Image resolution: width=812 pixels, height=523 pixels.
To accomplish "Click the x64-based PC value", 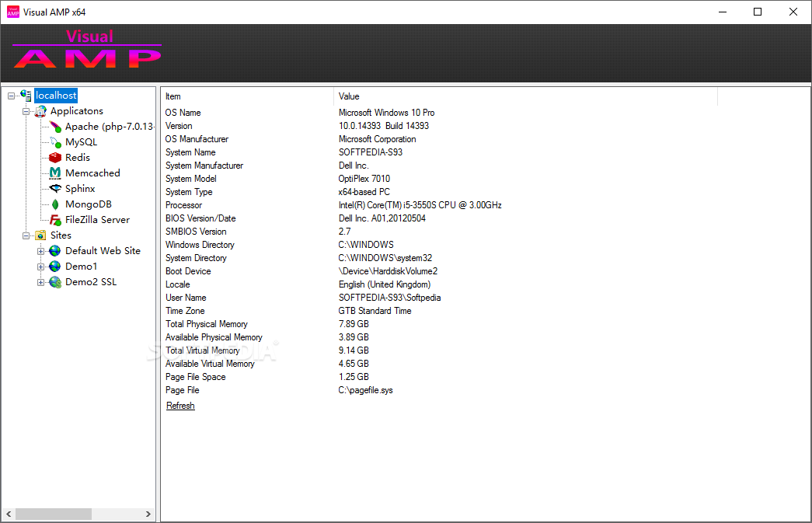I will click(x=364, y=192).
